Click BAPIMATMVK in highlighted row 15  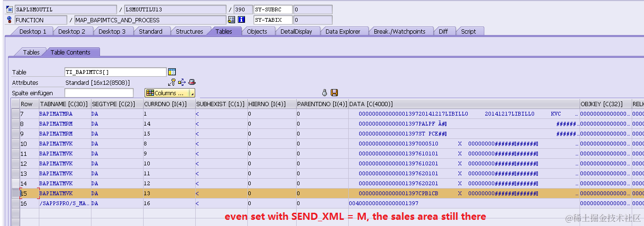click(x=65, y=193)
